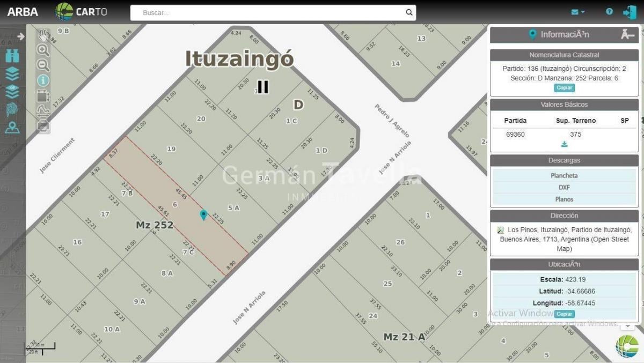Expand the sidebar with the arrow

[21, 36]
